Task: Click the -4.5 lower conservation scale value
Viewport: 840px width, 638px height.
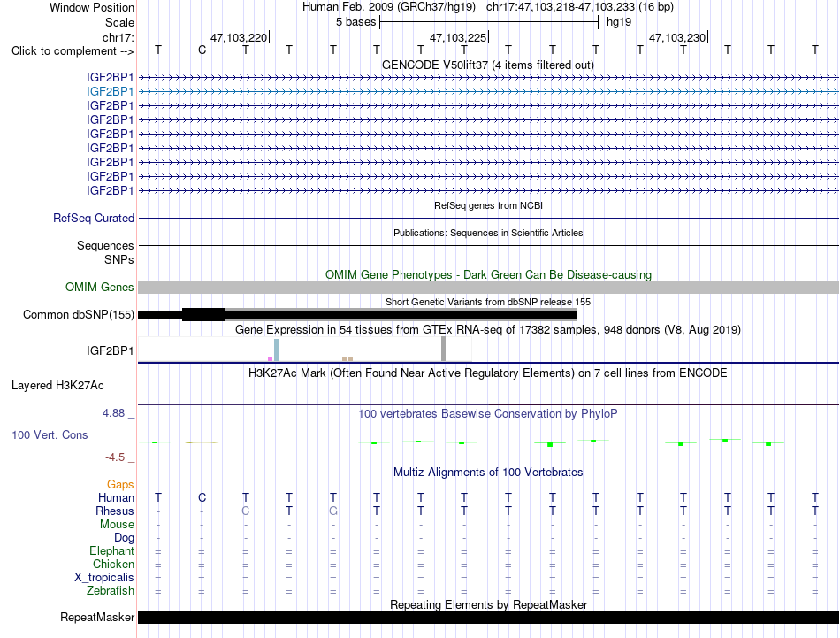Action: pyautogui.click(x=115, y=457)
